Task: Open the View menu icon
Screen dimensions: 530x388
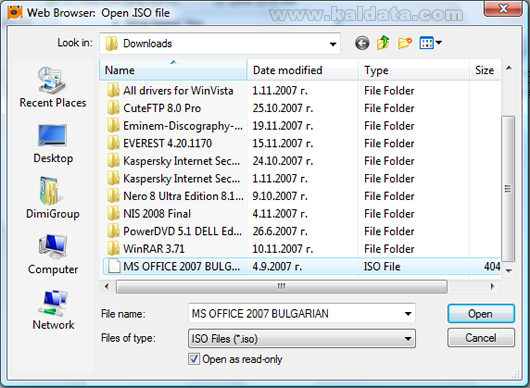Action: pyautogui.click(x=430, y=43)
